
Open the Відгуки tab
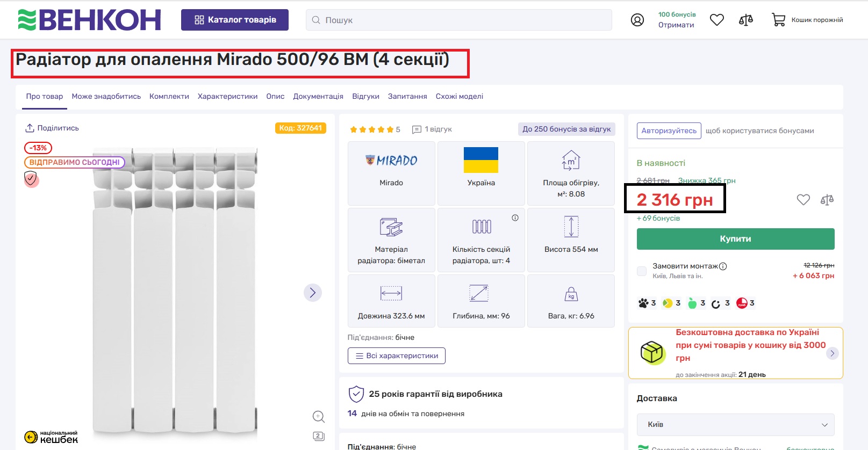[366, 97]
